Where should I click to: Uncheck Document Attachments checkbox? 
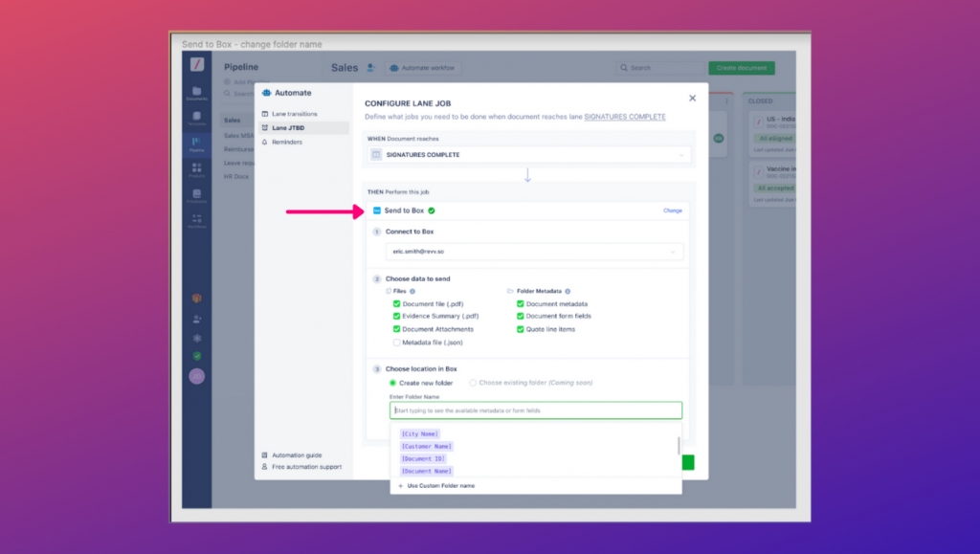396,329
